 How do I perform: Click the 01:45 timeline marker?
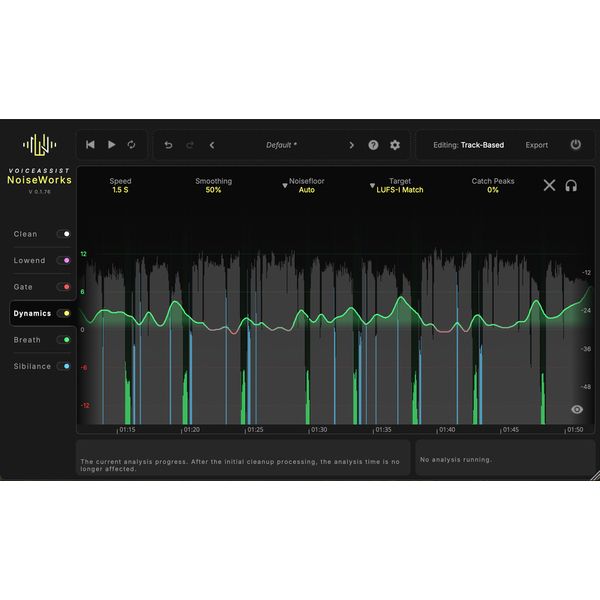(511, 430)
